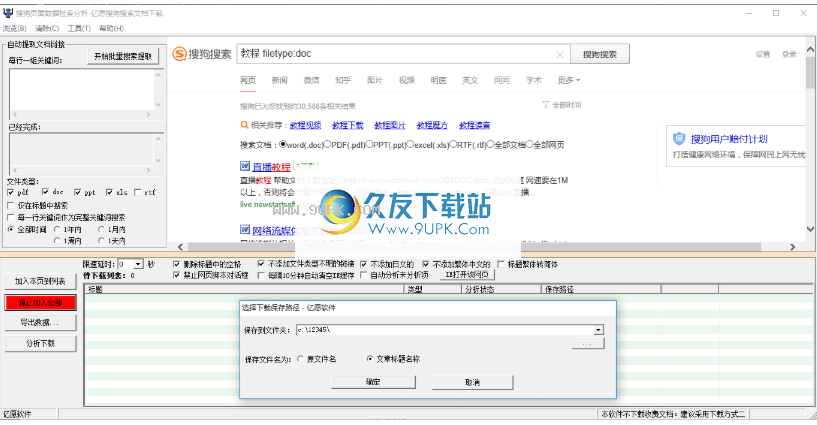Click the 导出数据 button
Image resolution: width=817 pixels, height=425 pixels.
(40, 323)
